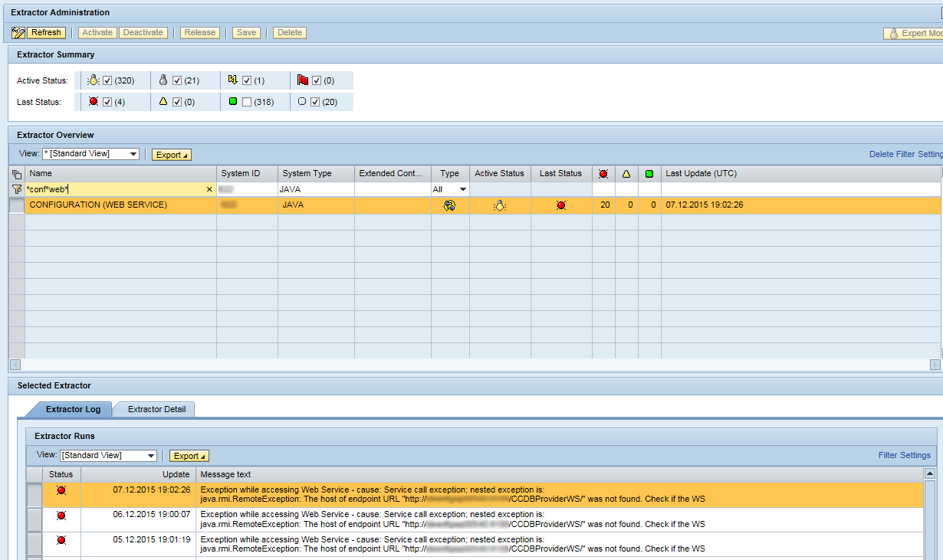Toggle the active lightbulb status checkbox (320)
This screenshot has height=560, width=943.
pos(108,80)
